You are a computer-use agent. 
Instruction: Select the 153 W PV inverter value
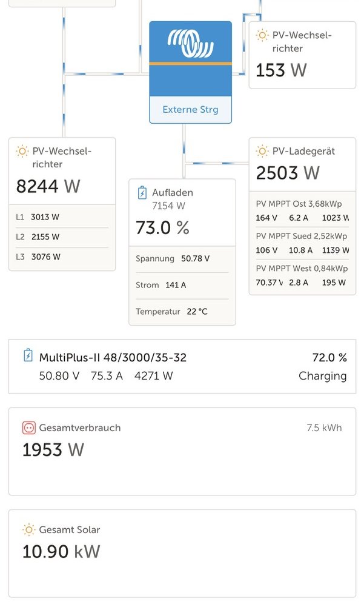[281, 70]
